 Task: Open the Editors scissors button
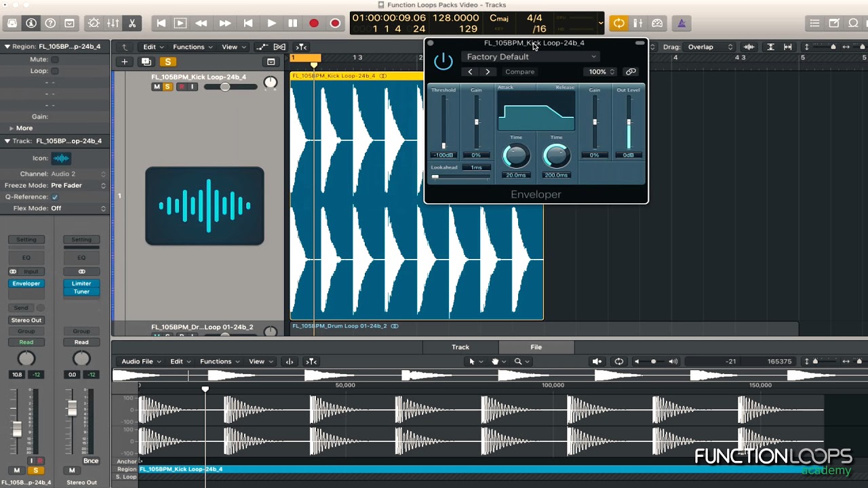coord(132,23)
